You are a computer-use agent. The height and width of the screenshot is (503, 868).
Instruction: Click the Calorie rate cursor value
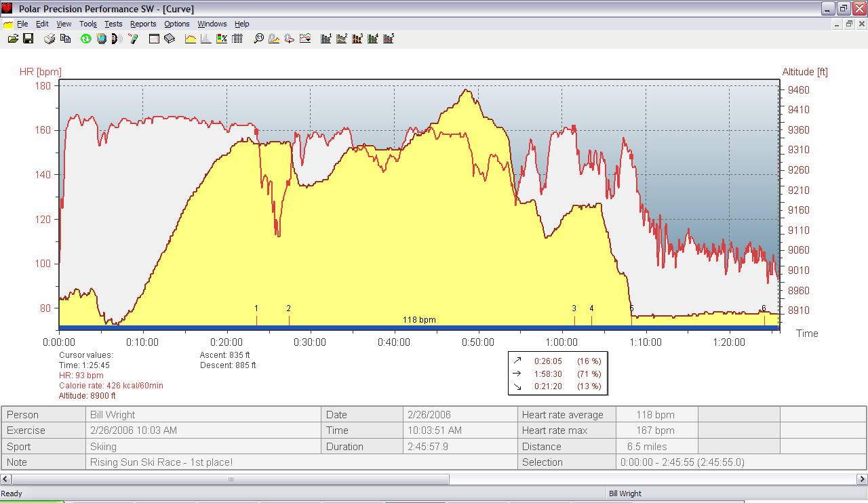pos(111,386)
